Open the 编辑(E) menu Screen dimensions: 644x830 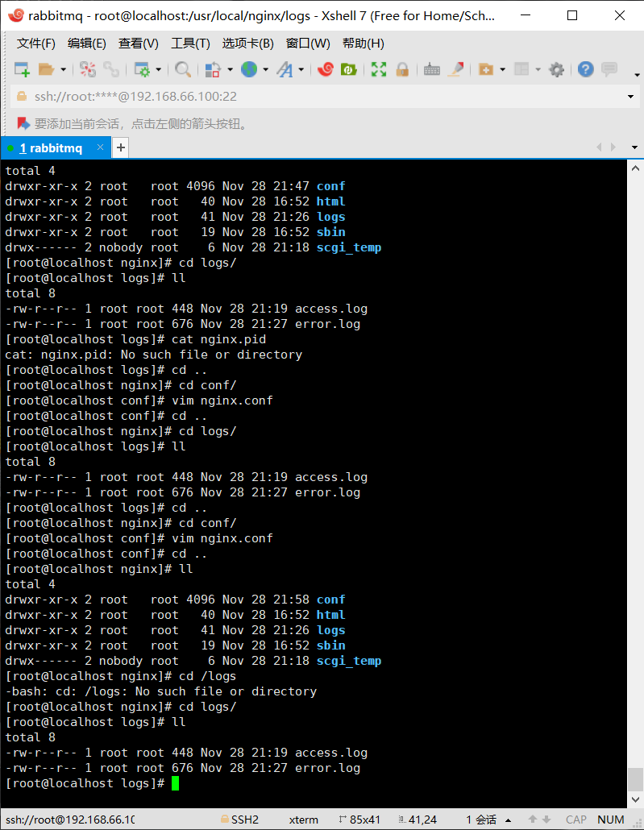point(87,44)
